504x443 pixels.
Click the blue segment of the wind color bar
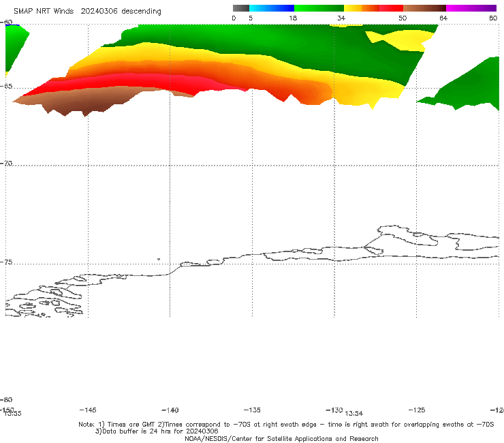(x=272, y=8)
